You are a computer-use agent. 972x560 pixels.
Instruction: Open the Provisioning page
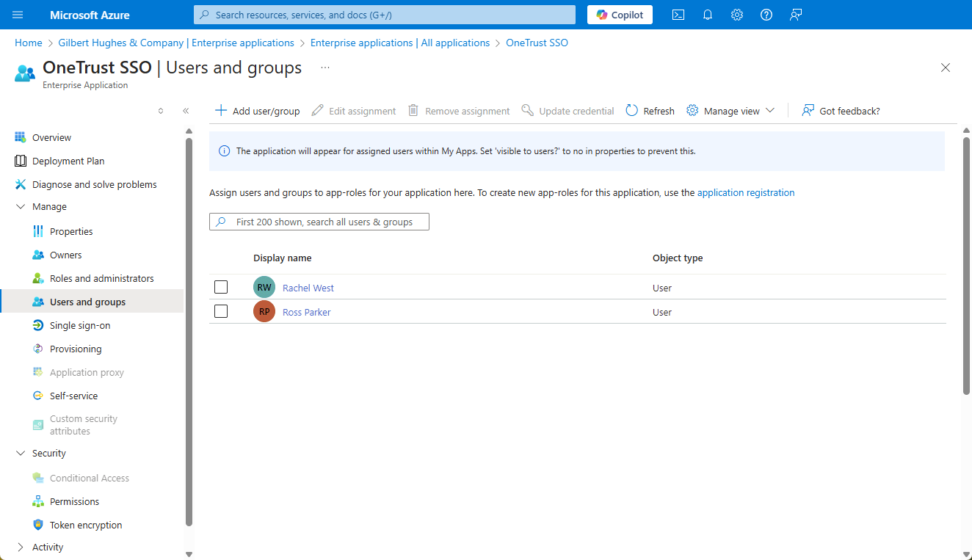pos(75,348)
